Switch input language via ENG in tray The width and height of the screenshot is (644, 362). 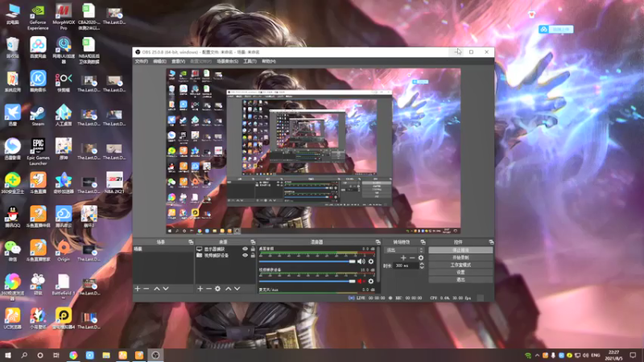[596, 355]
